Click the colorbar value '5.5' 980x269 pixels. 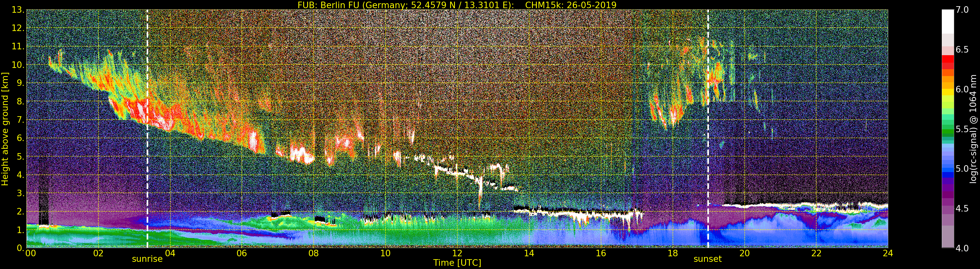point(962,129)
